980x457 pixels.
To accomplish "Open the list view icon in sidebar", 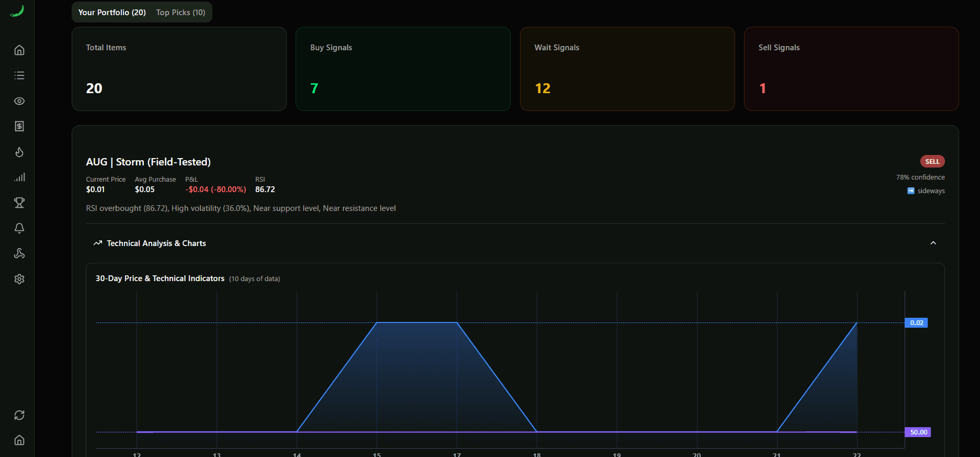I will (19, 75).
